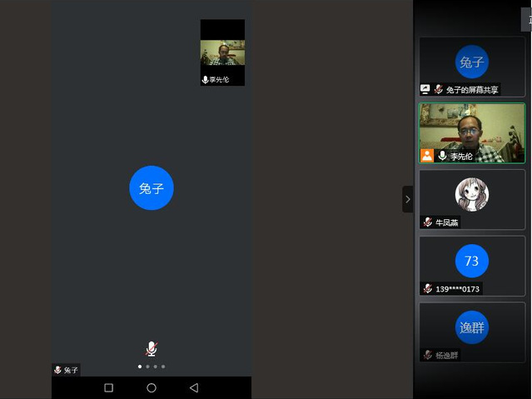This screenshot has height=399, width=532.
Task: Select the blue 73 avatar participant
Action: [x=471, y=261]
